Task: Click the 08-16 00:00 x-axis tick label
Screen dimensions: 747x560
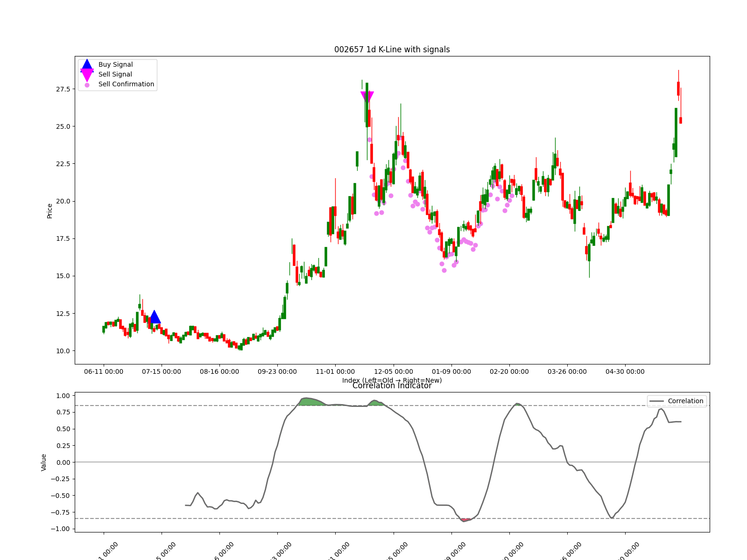Action: (219, 372)
